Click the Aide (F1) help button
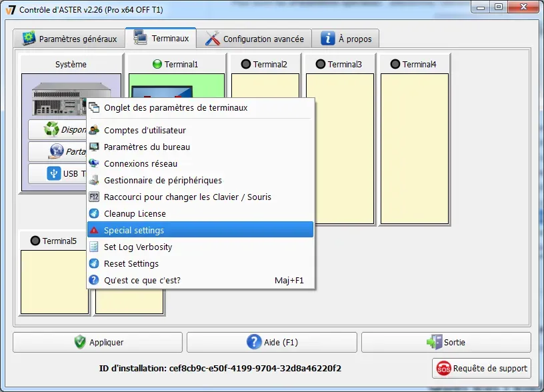This screenshot has height=392, width=544. click(x=272, y=342)
